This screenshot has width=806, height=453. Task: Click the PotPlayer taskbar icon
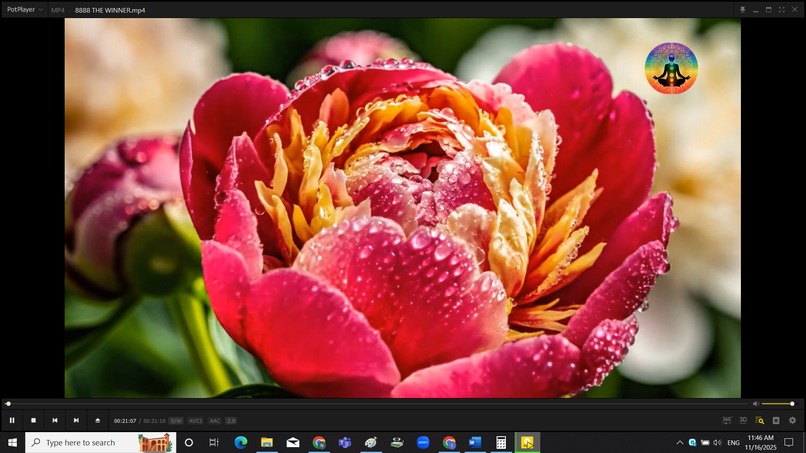[527, 442]
